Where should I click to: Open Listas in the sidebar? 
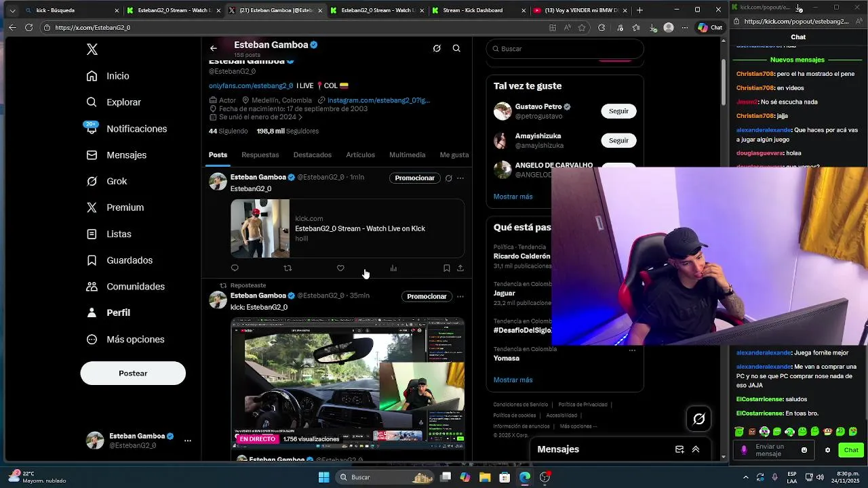click(109, 234)
